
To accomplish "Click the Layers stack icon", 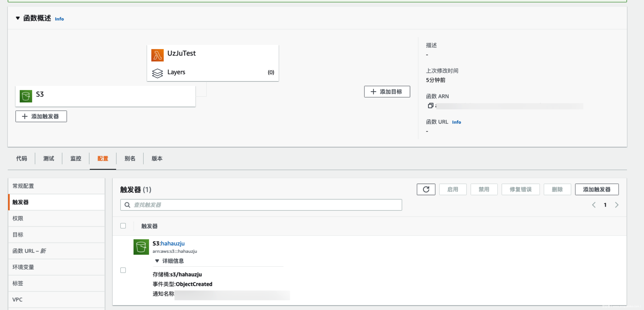I will point(157,73).
